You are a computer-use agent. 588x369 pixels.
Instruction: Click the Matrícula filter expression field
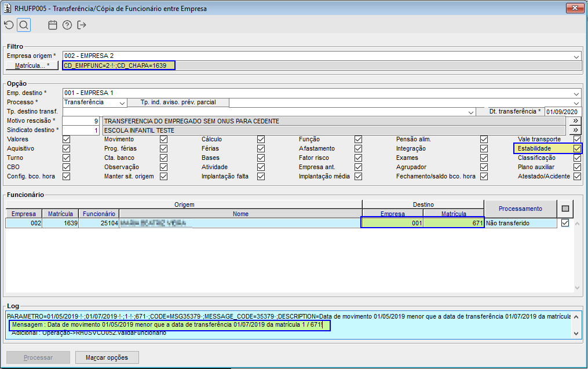(322, 65)
